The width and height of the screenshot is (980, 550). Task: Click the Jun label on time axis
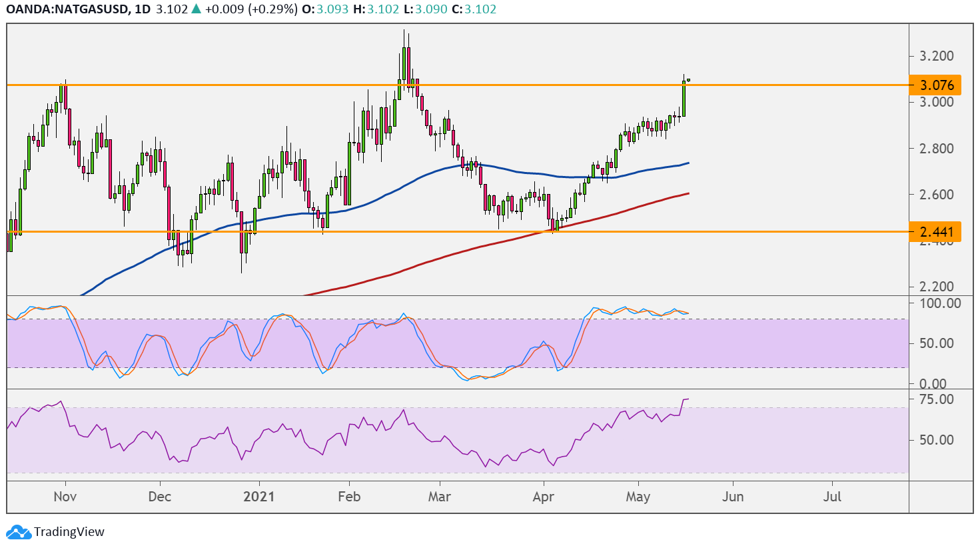pos(733,497)
